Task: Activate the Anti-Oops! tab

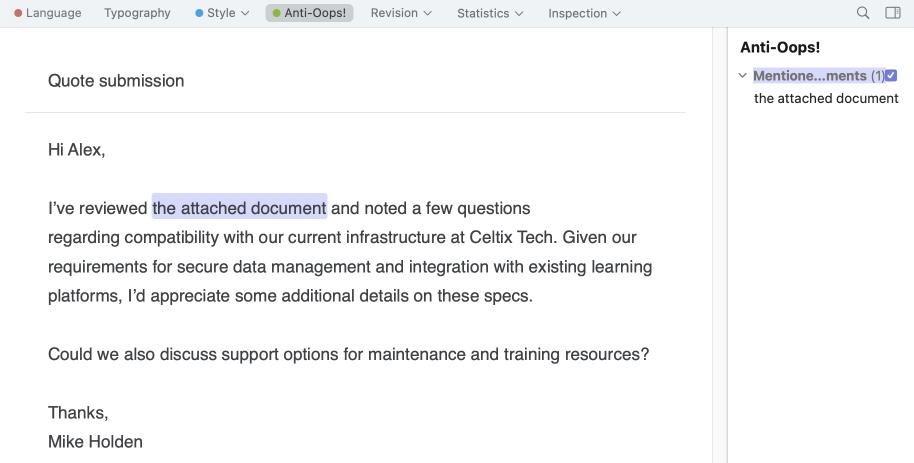Action: coord(310,13)
